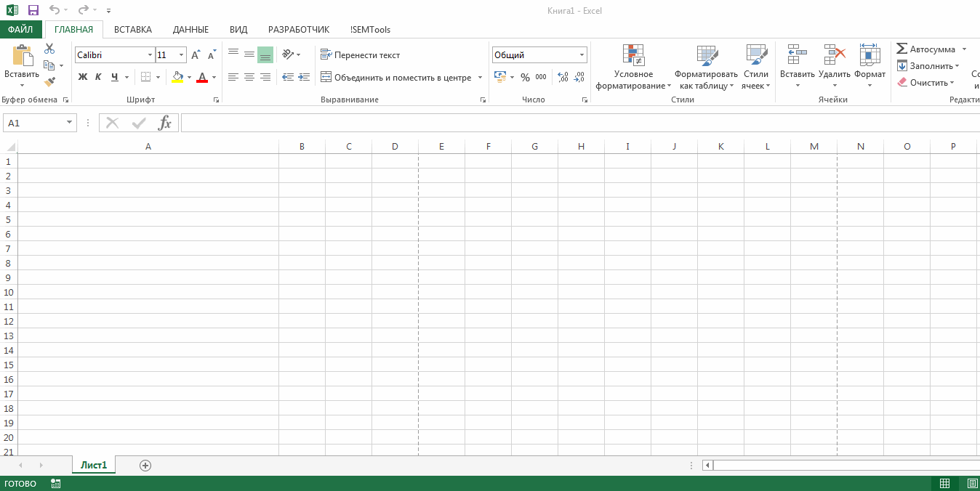Switch to !SEMTools tab

370,30
